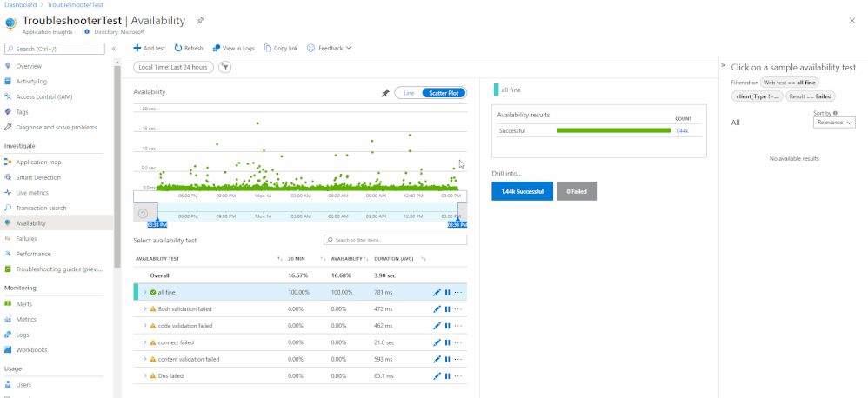Open Alerts under Monitoring

[x=23, y=304]
